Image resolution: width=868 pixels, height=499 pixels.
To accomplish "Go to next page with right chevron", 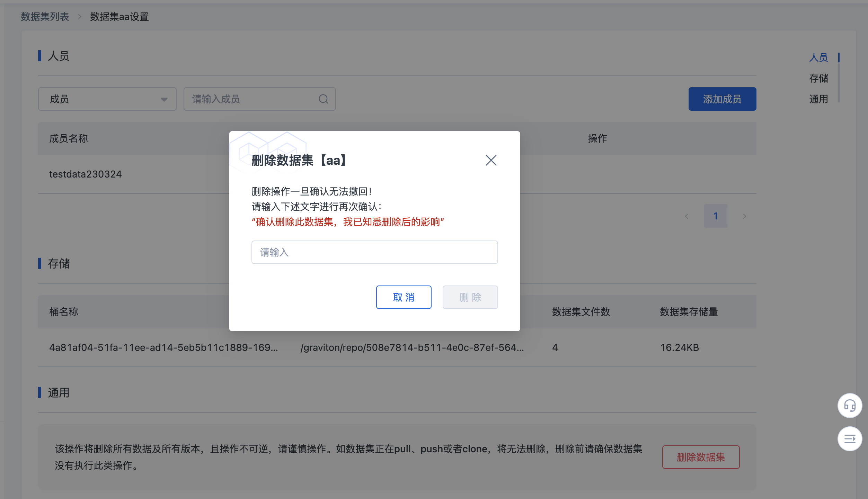I will click(745, 216).
